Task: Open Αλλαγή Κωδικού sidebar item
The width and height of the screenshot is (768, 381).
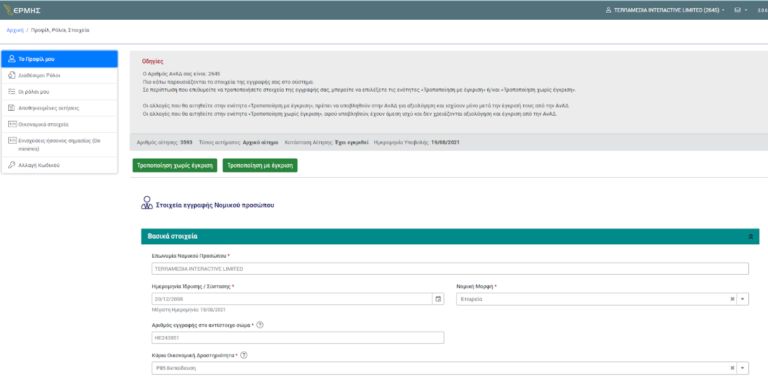Action: (59, 165)
